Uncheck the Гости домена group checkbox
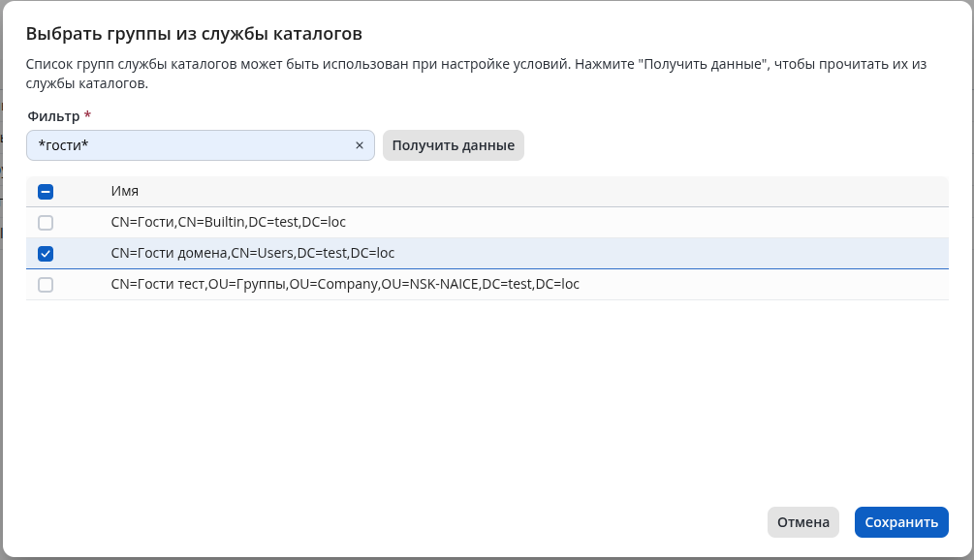 (x=46, y=254)
